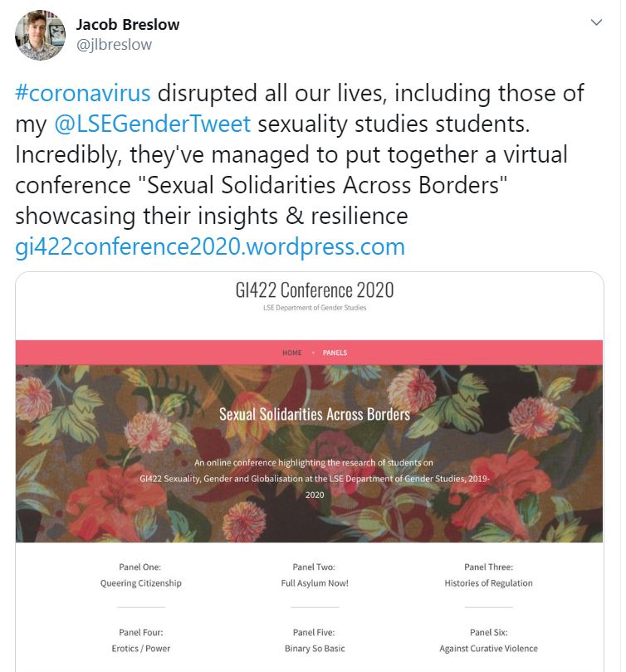Open Jacob Breslow's profile name link
This screenshot has width=626, height=672.
point(127,24)
